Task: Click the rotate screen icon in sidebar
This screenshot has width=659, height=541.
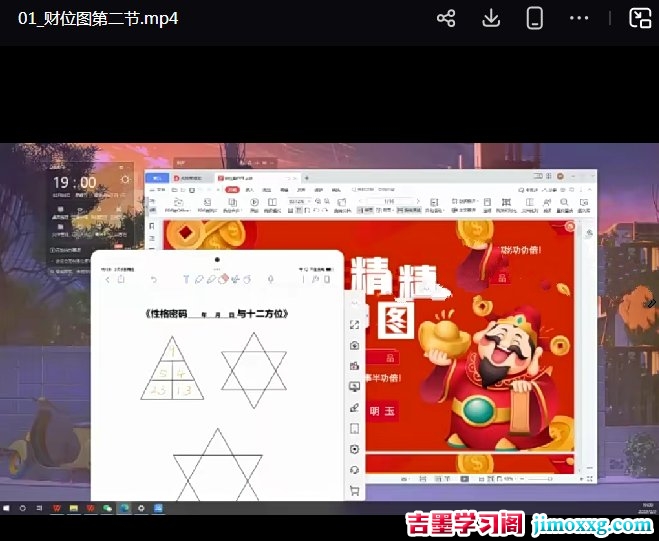Action: click(354, 470)
